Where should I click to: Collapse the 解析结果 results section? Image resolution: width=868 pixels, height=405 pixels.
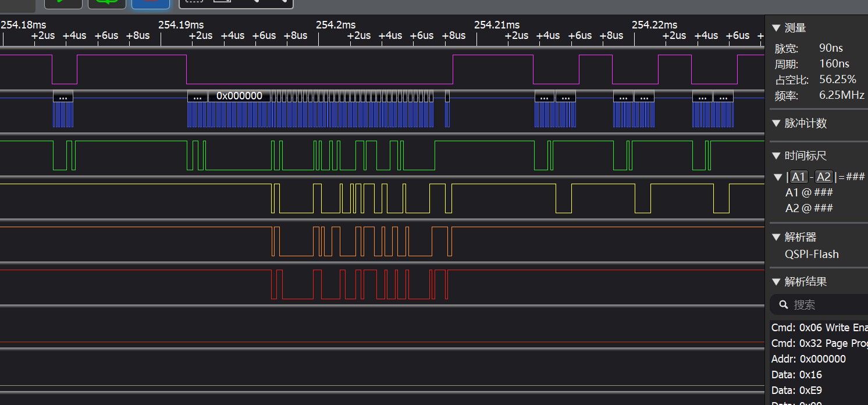click(x=775, y=282)
